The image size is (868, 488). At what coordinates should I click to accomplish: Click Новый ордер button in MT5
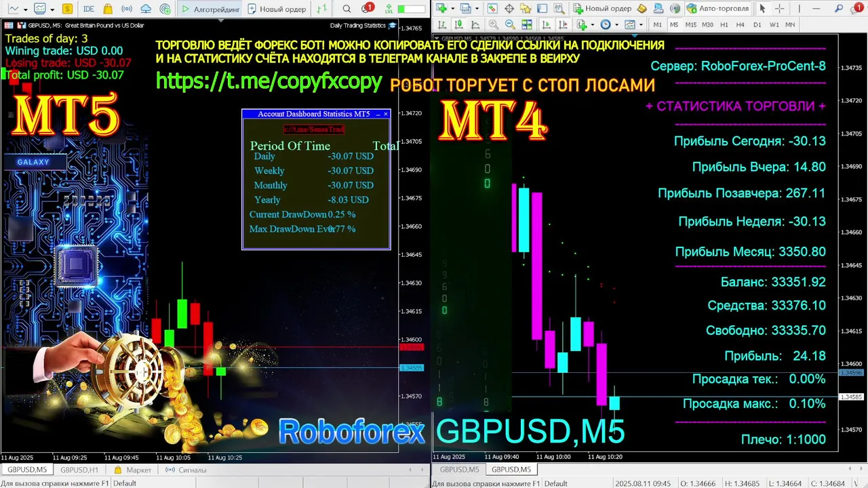pos(277,9)
